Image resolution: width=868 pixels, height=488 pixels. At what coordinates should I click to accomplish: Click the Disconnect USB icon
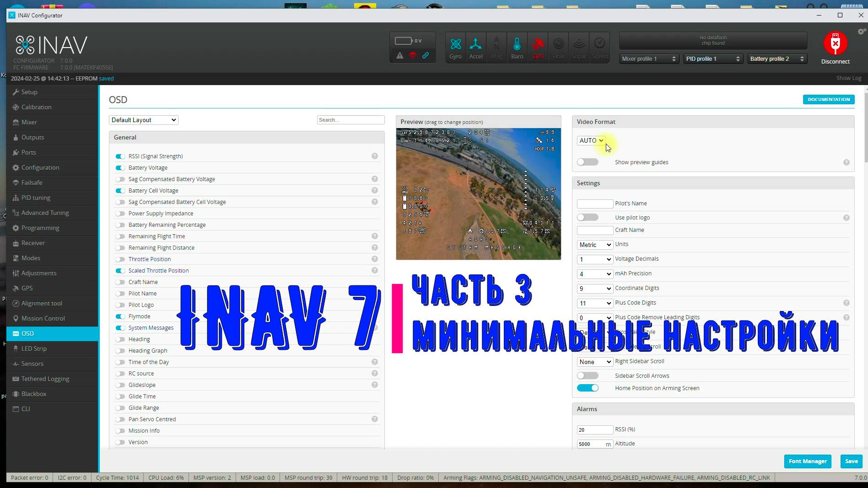[835, 43]
